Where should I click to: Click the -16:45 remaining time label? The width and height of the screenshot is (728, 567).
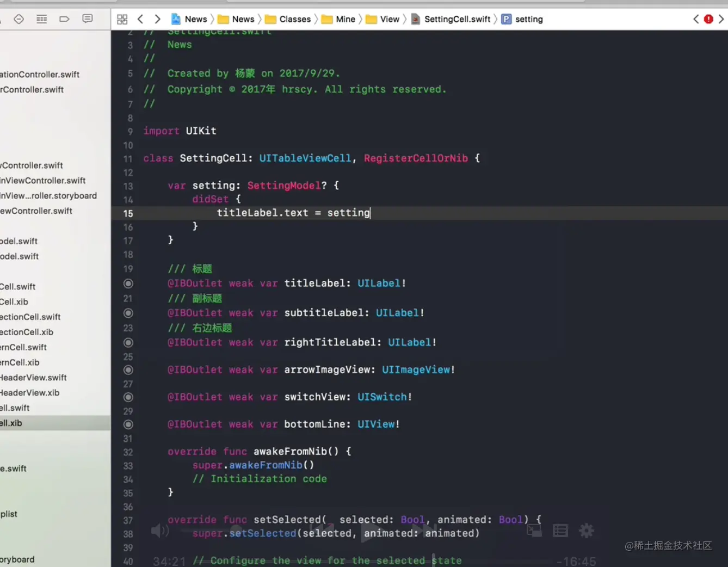(x=576, y=561)
